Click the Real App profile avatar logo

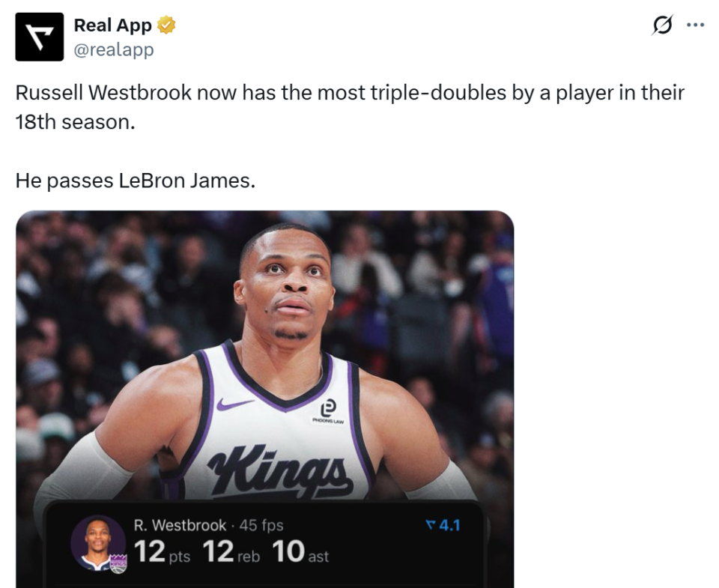(40, 37)
